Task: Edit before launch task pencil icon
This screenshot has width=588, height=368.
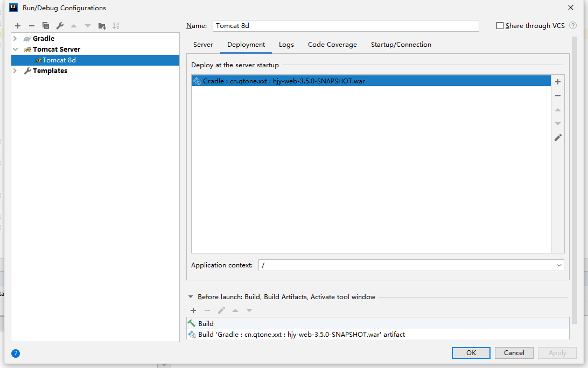Action: (x=221, y=310)
